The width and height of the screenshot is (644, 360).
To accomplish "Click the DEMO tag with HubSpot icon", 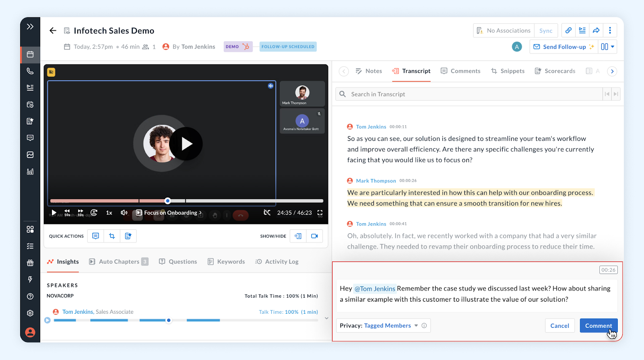I will pyautogui.click(x=238, y=47).
